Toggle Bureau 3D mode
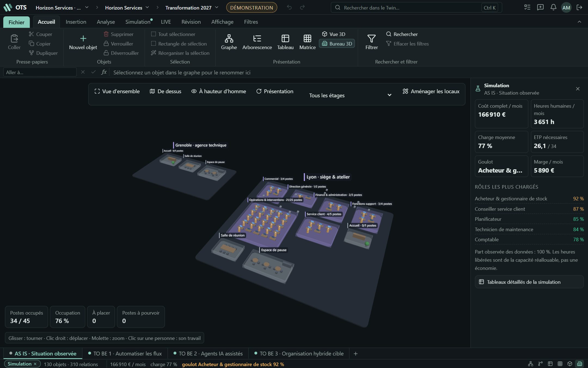The image size is (588, 368). pyautogui.click(x=337, y=44)
